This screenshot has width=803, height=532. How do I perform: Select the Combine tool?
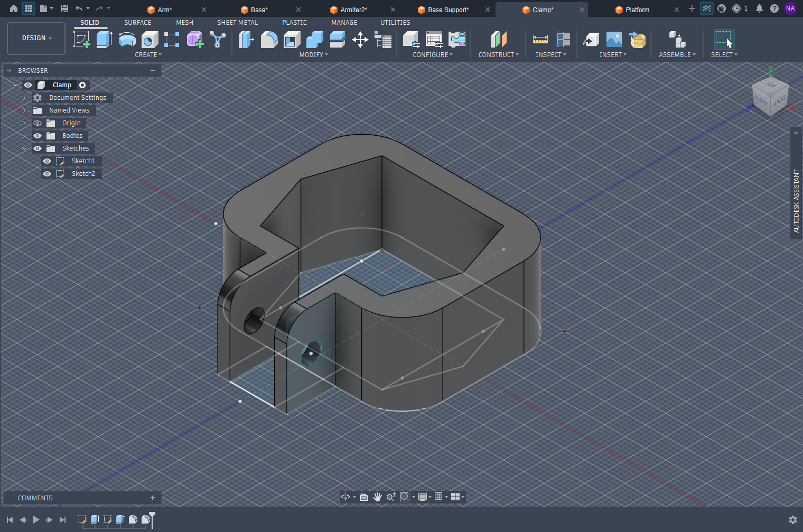click(x=314, y=40)
